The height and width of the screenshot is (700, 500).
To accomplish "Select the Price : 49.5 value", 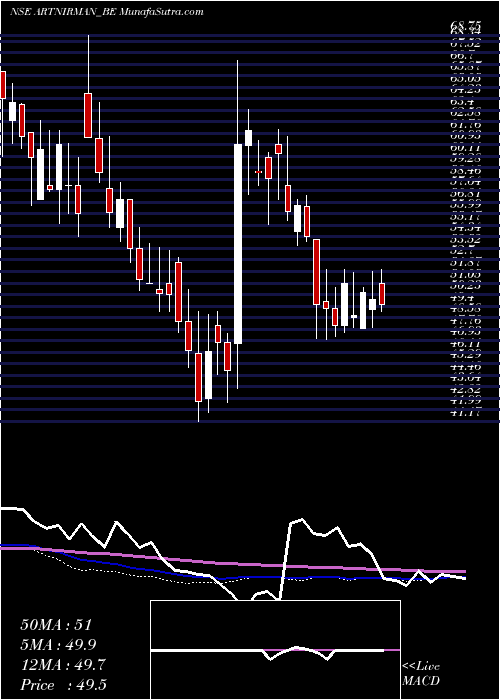I will pos(63,685).
